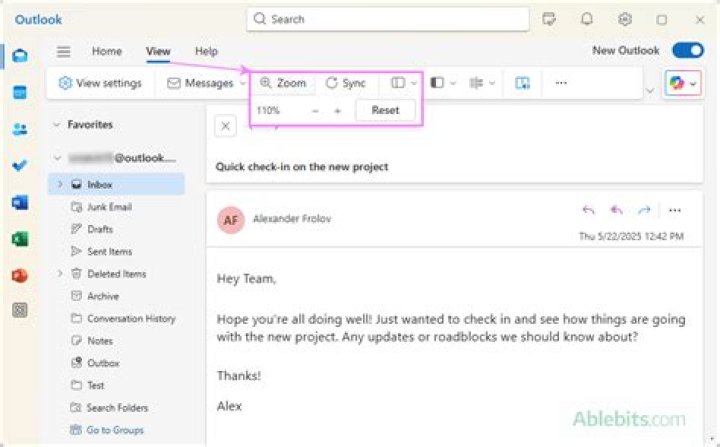The image size is (720, 447).
Task: Launch Excel from the app bar
Action: pyautogui.click(x=20, y=239)
